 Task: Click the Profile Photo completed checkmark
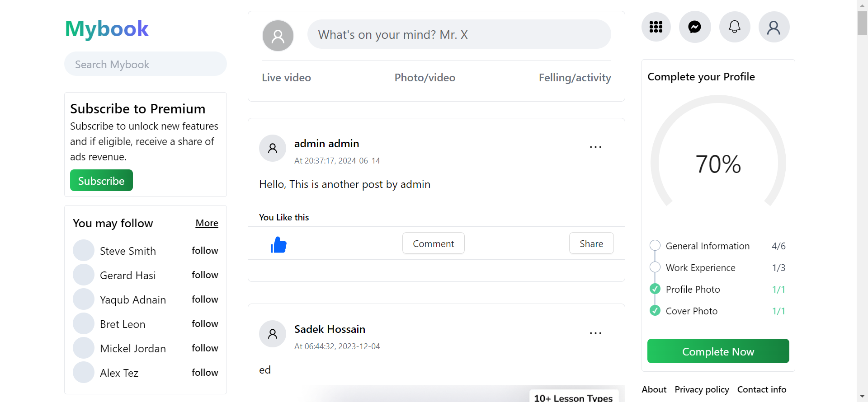click(x=655, y=289)
